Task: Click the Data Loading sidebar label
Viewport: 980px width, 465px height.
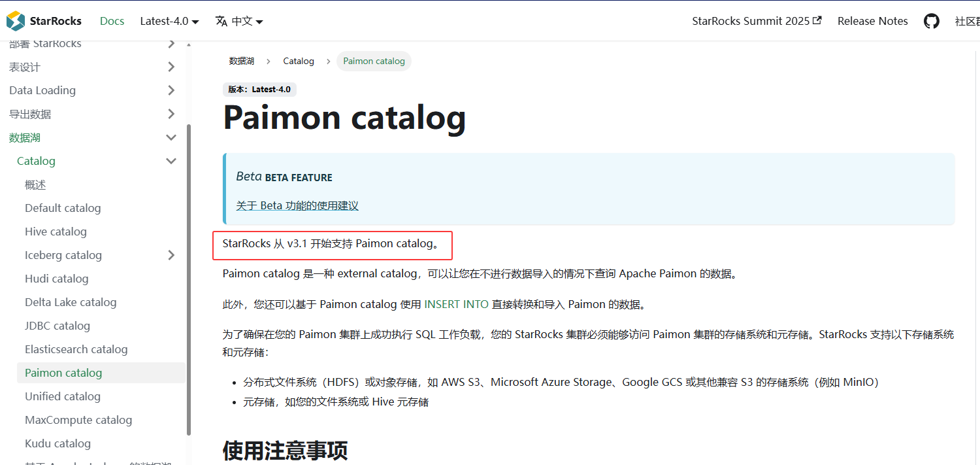Action: (42, 90)
